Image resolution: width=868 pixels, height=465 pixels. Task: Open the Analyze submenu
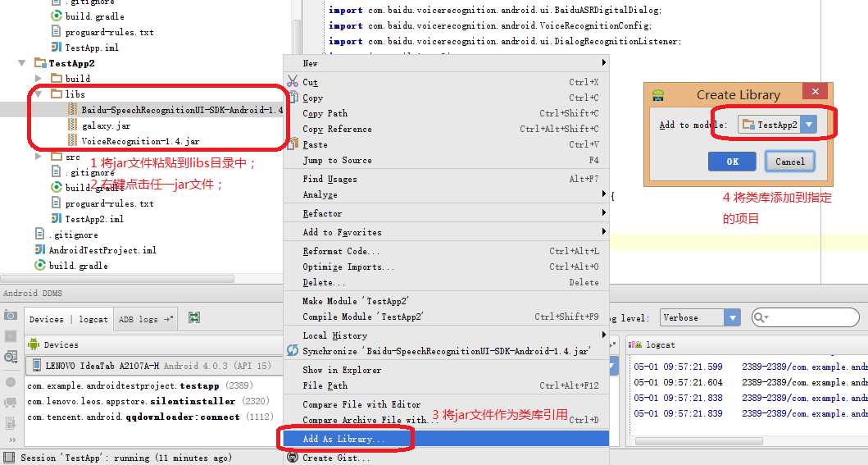446,194
